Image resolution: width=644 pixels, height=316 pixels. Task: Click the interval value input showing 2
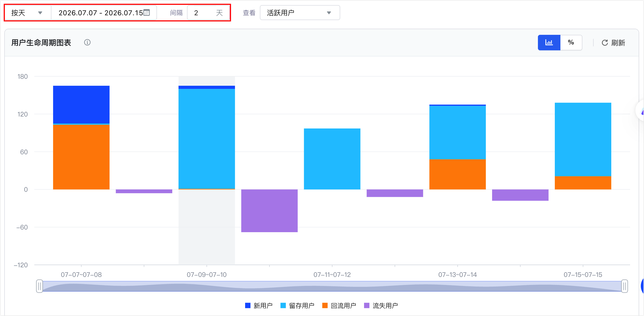208,13
